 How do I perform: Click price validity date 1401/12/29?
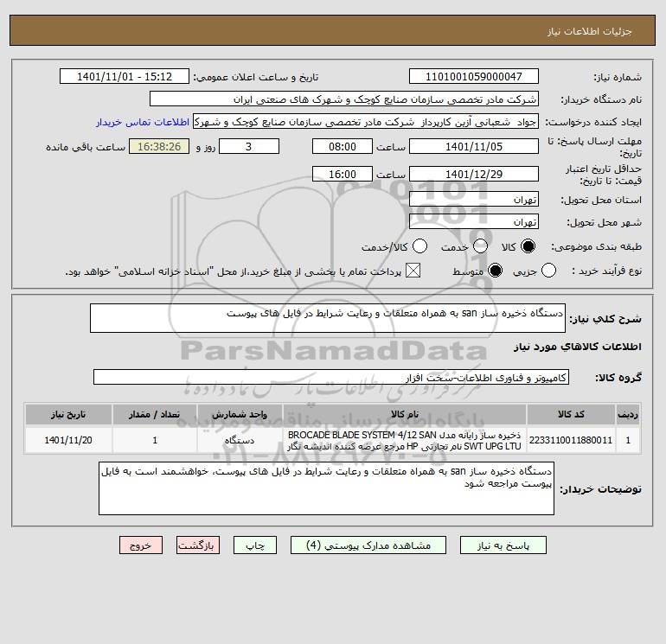click(474, 174)
